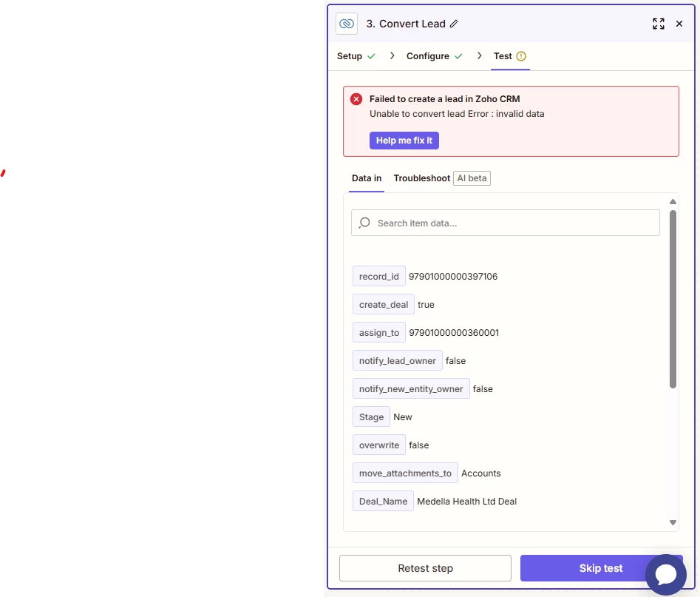Select the assign_to field label

point(378,332)
